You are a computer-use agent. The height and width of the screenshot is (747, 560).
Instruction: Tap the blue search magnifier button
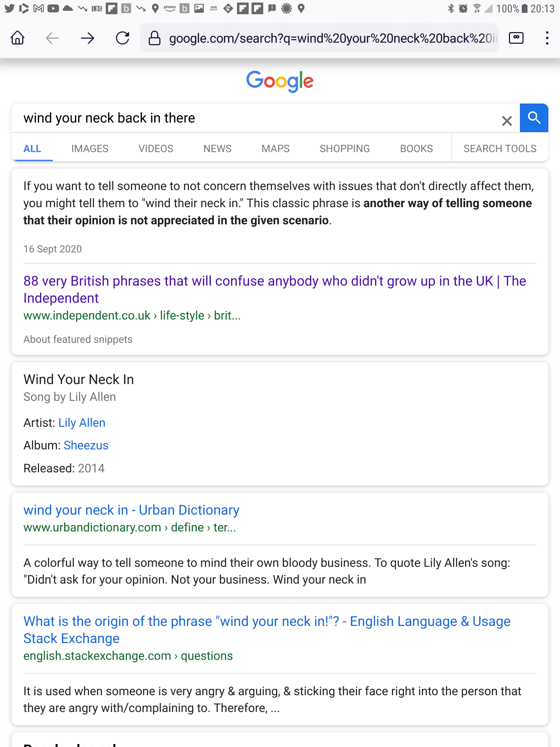[534, 118]
